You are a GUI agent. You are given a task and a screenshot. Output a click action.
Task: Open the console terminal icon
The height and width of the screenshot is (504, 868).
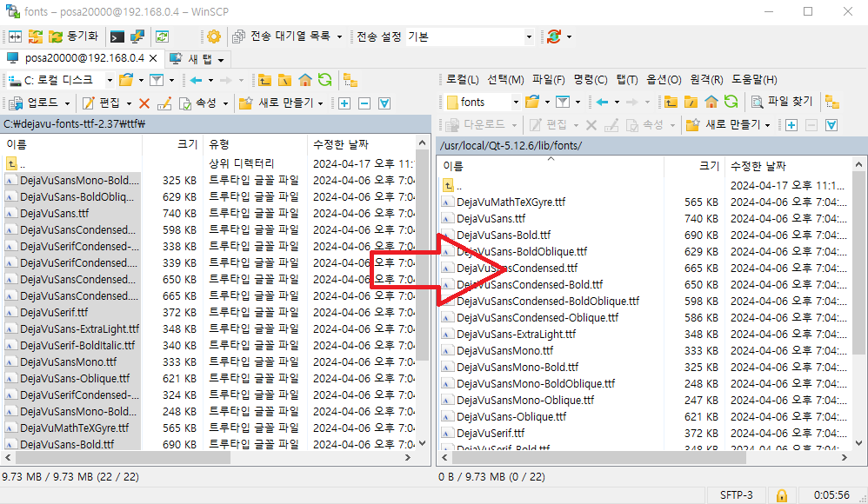(117, 36)
